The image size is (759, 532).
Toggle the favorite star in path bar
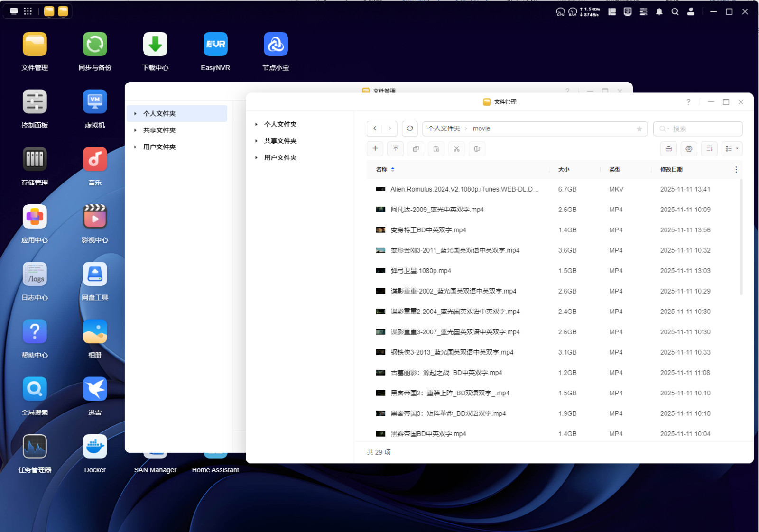coord(639,129)
